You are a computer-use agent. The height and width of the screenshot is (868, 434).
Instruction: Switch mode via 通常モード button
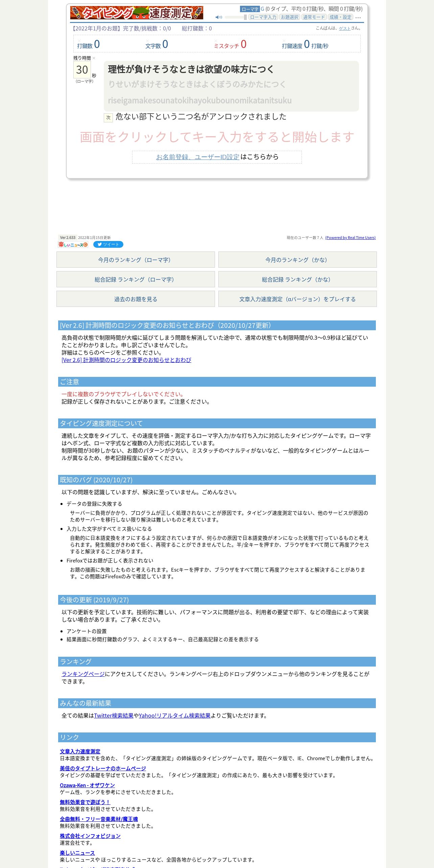point(314,17)
